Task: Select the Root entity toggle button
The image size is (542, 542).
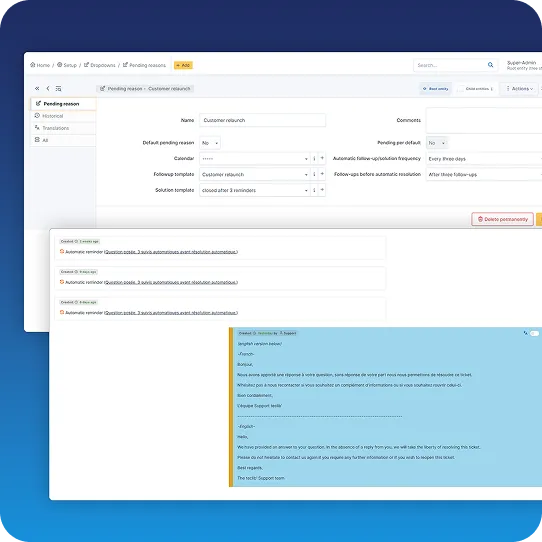Action: click(435, 89)
